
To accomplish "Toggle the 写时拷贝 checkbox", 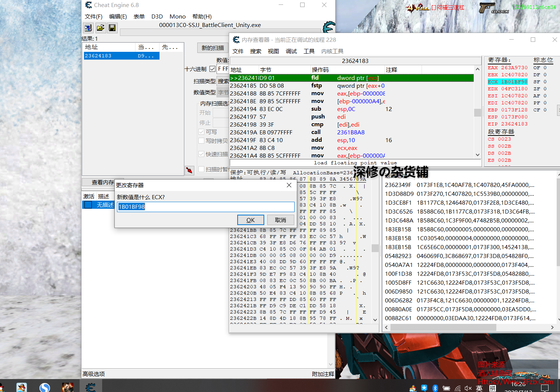I will pos(201,141).
